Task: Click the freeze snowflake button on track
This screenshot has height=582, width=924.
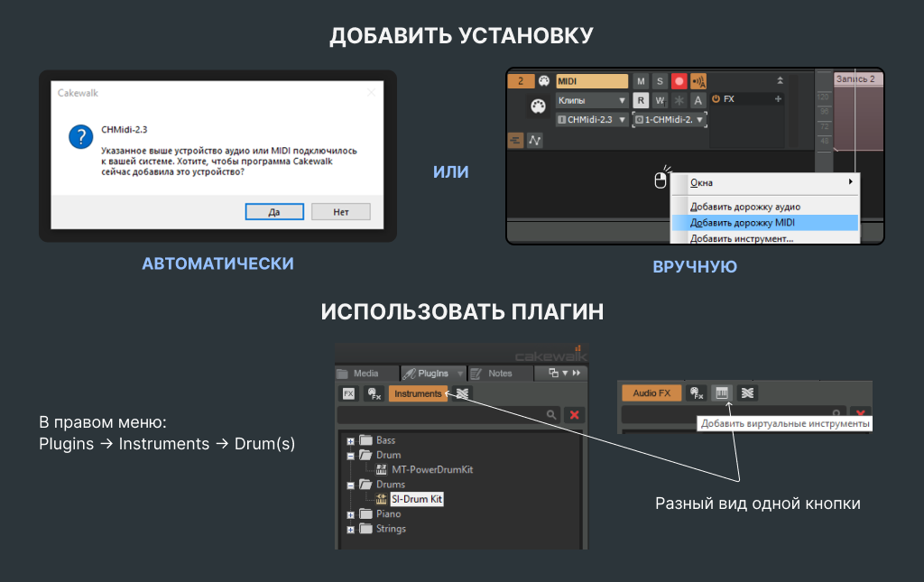Action: coord(679,100)
